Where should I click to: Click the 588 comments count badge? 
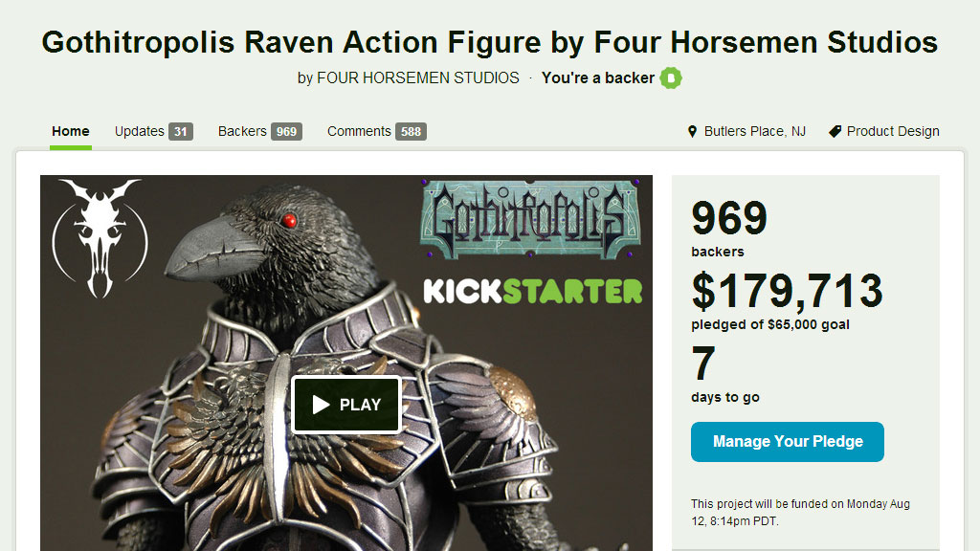point(412,132)
